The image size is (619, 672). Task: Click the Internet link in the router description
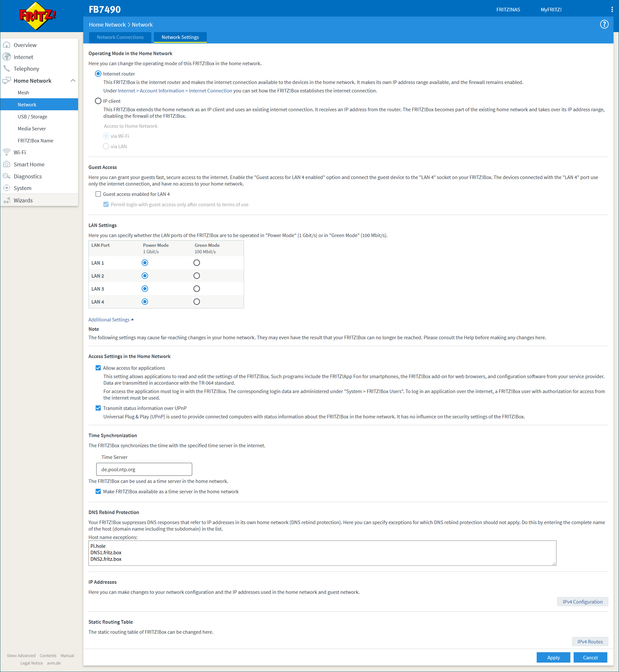tap(127, 91)
